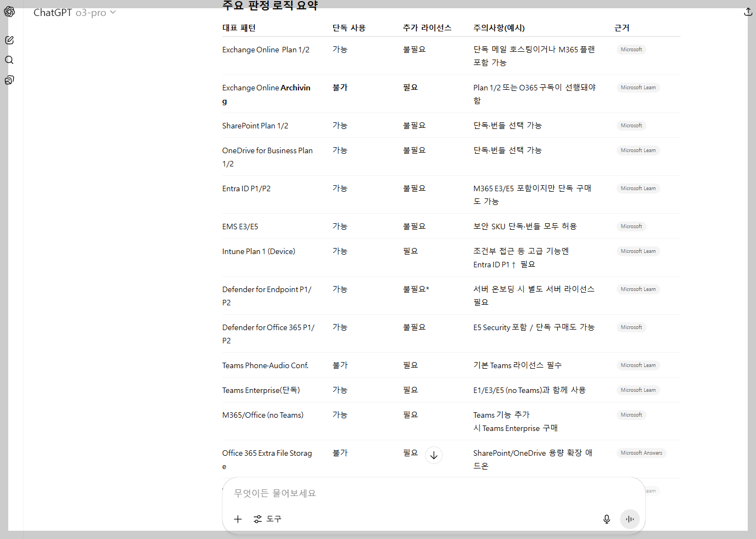Click the 기본 Teams 라이선스 필수 note
The image size is (756, 539).
tap(518, 365)
